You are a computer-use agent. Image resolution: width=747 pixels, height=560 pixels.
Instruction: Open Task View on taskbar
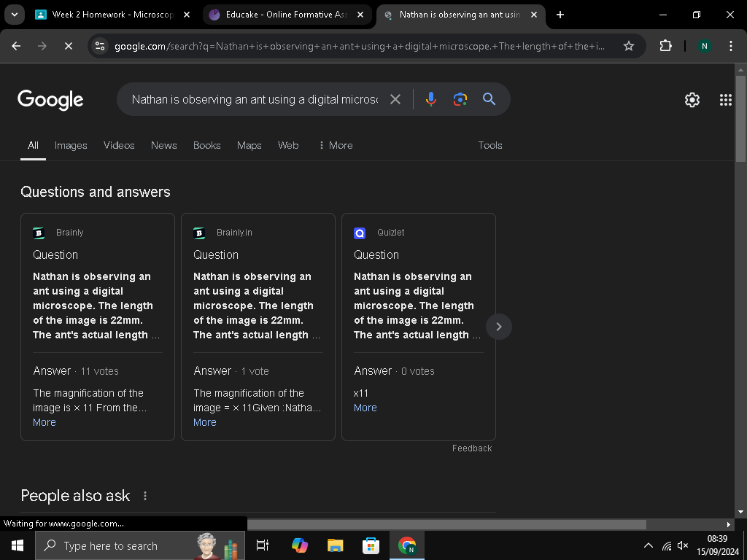tap(263, 545)
